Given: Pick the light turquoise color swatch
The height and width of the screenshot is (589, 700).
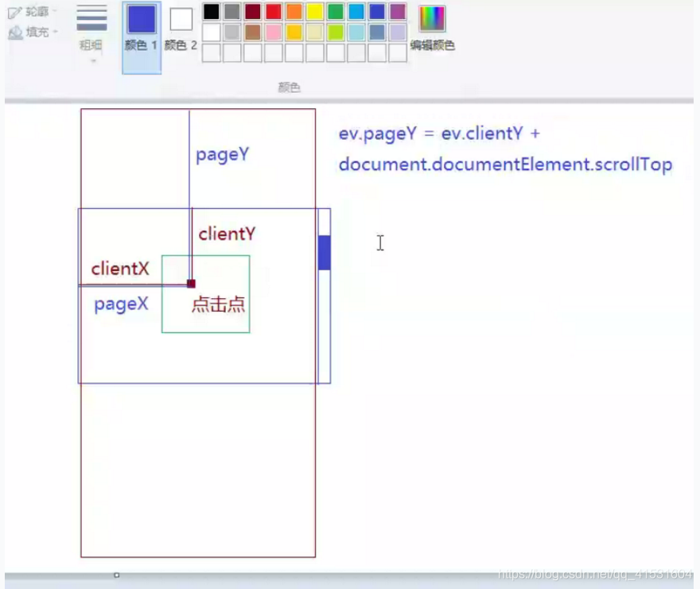Looking at the screenshot, I should pyautogui.click(x=356, y=32).
